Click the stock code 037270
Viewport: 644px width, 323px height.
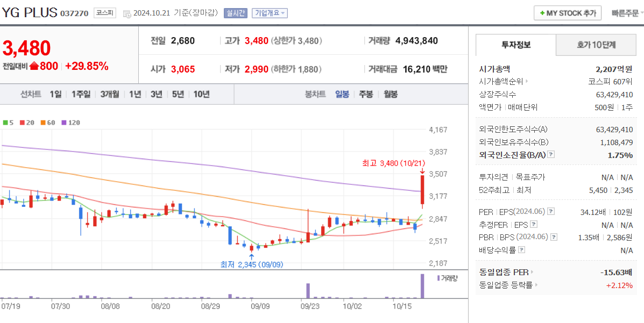(74, 13)
